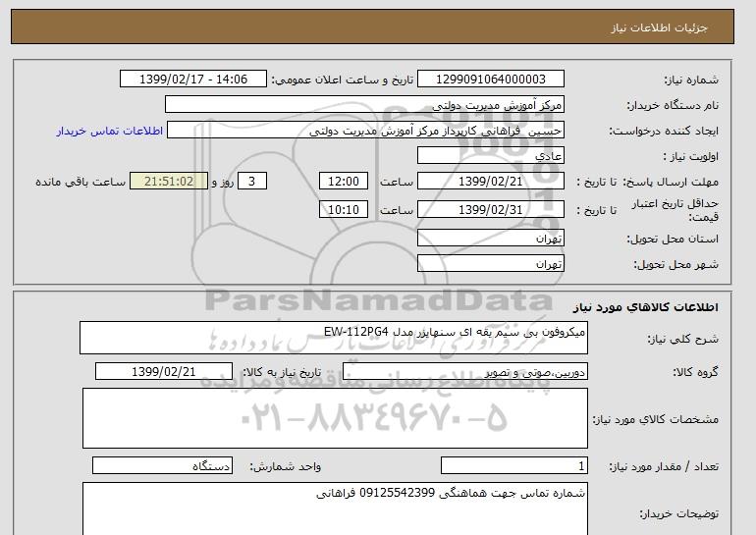Click buyer notes text area with phone 09125542399
The width and height of the screenshot is (756, 535).
click(335, 508)
